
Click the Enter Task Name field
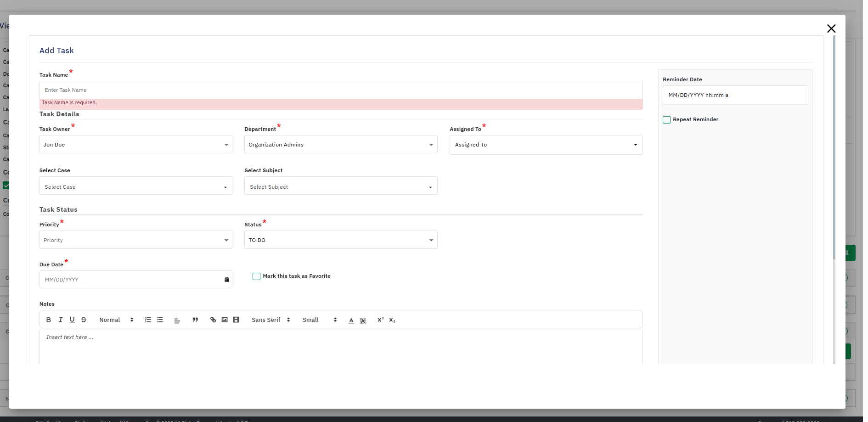click(341, 90)
